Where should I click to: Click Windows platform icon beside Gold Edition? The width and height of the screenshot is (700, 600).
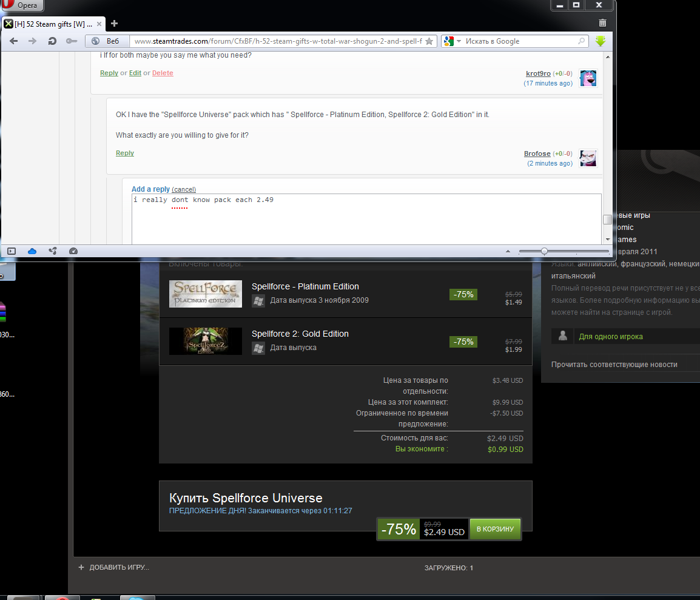coord(258,348)
